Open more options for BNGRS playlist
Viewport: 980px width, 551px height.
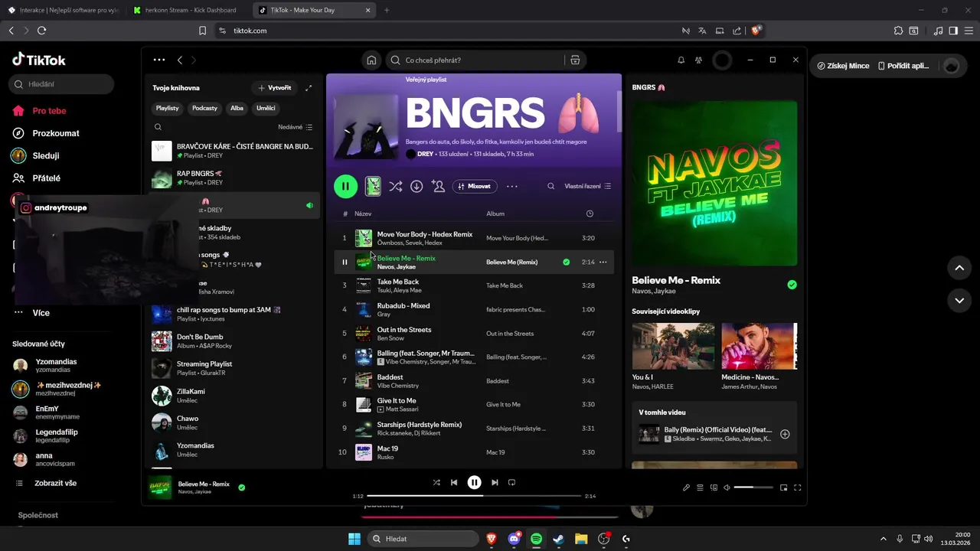(x=512, y=186)
